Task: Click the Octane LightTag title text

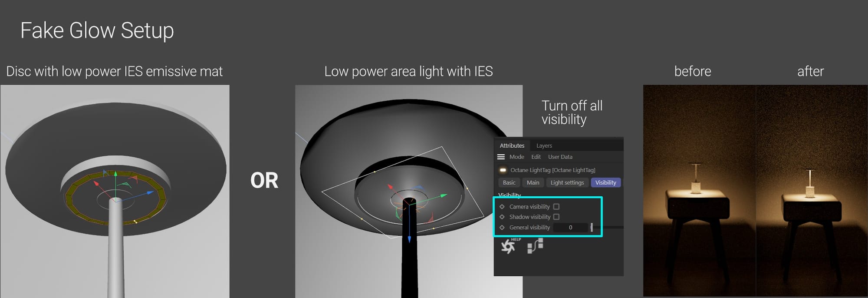Action: pos(552,170)
